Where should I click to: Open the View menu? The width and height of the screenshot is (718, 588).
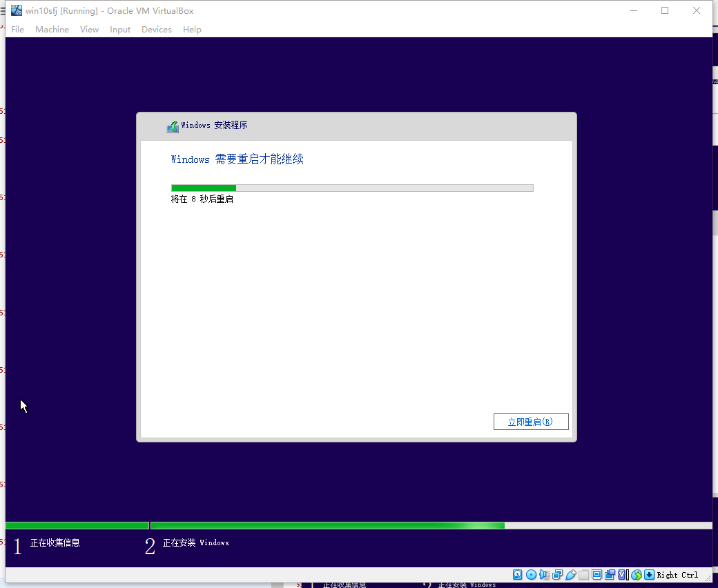pyautogui.click(x=89, y=29)
